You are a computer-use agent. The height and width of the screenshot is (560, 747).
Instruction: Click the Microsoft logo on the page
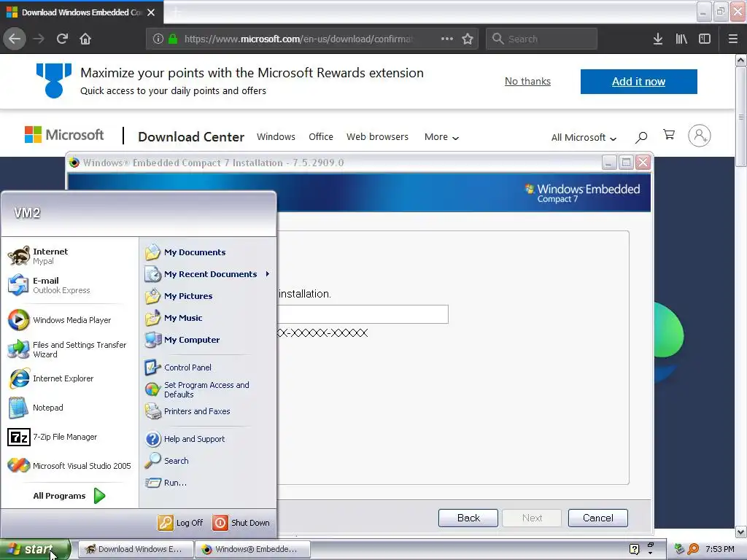pos(64,135)
